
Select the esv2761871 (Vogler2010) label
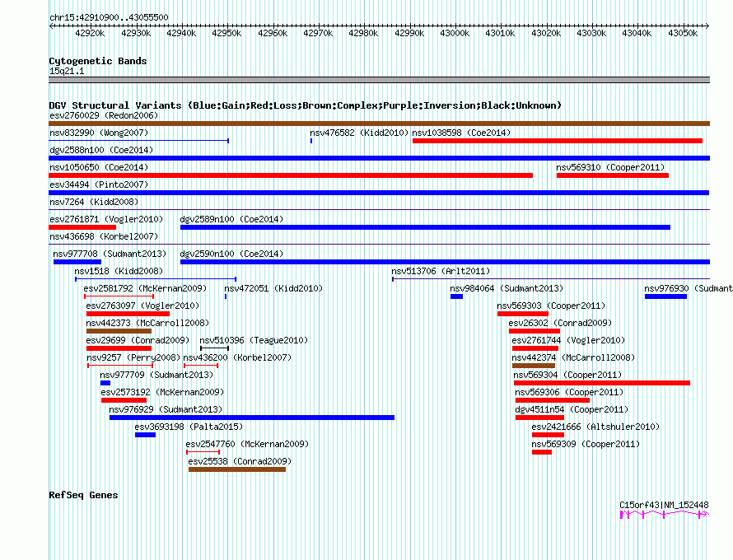(x=106, y=219)
